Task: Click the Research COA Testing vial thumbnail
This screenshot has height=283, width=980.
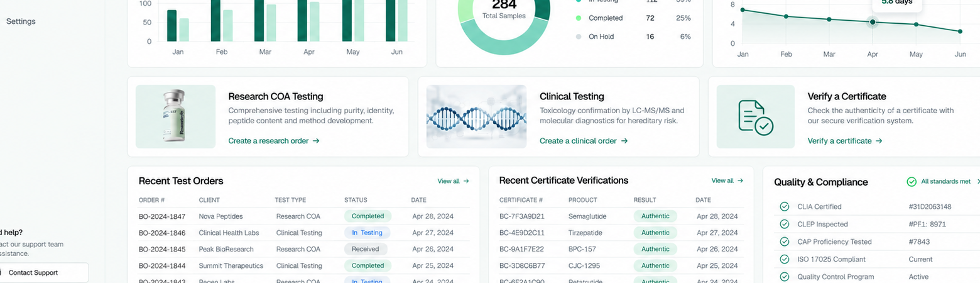Action: pyautogui.click(x=175, y=116)
